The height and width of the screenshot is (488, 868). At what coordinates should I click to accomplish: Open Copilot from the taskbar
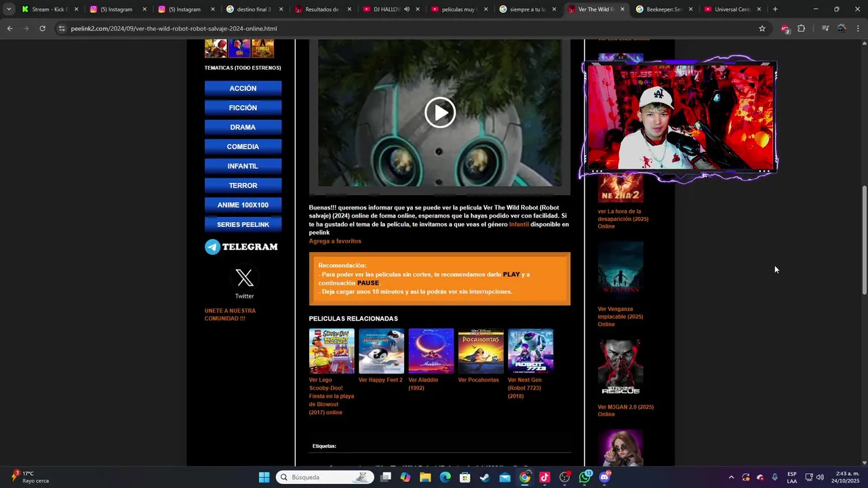[x=406, y=477]
